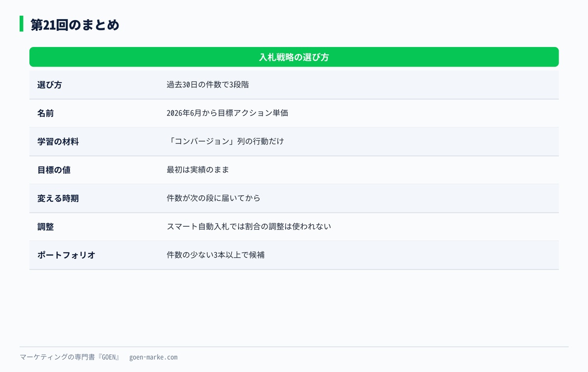Select the row label 選び方
This screenshot has width=588, height=372.
click(49, 85)
